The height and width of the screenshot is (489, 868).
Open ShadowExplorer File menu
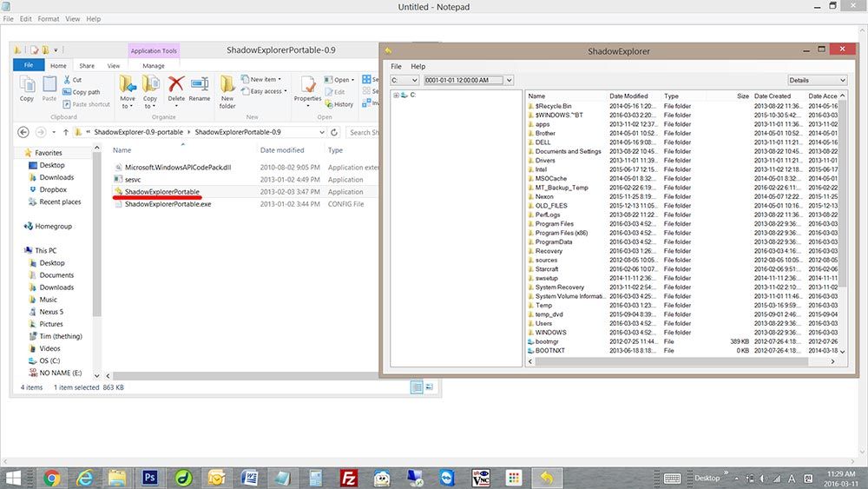click(397, 66)
